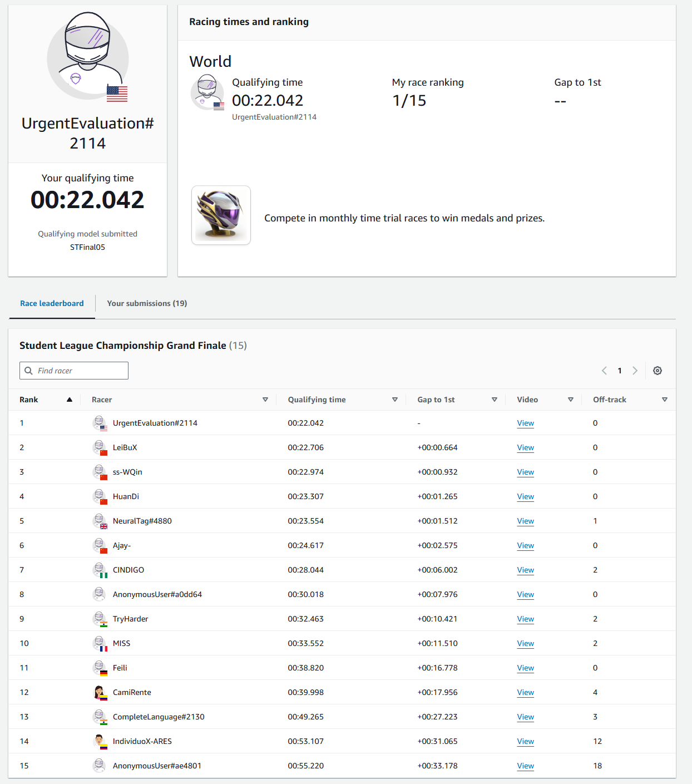Click AnonymousUser#a0dd64 avatar
Viewport: 692px width, 784px height.
click(x=100, y=594)
